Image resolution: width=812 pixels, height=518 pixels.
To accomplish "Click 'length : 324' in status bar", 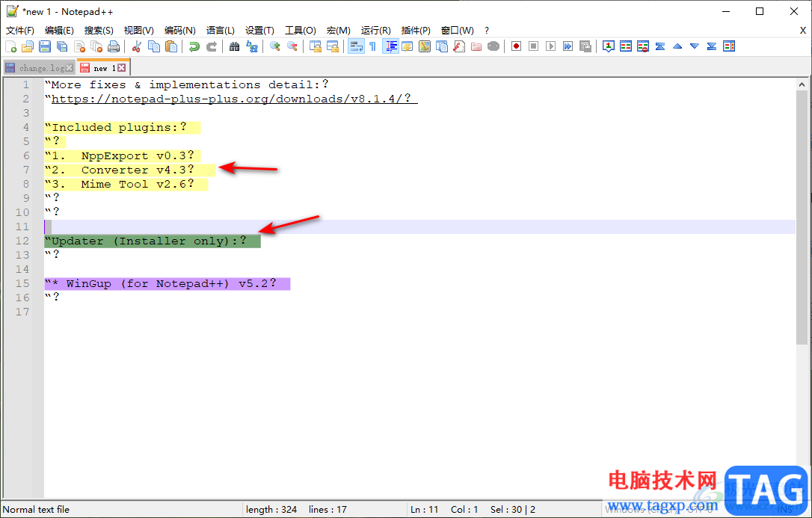I will coord(271,510).
